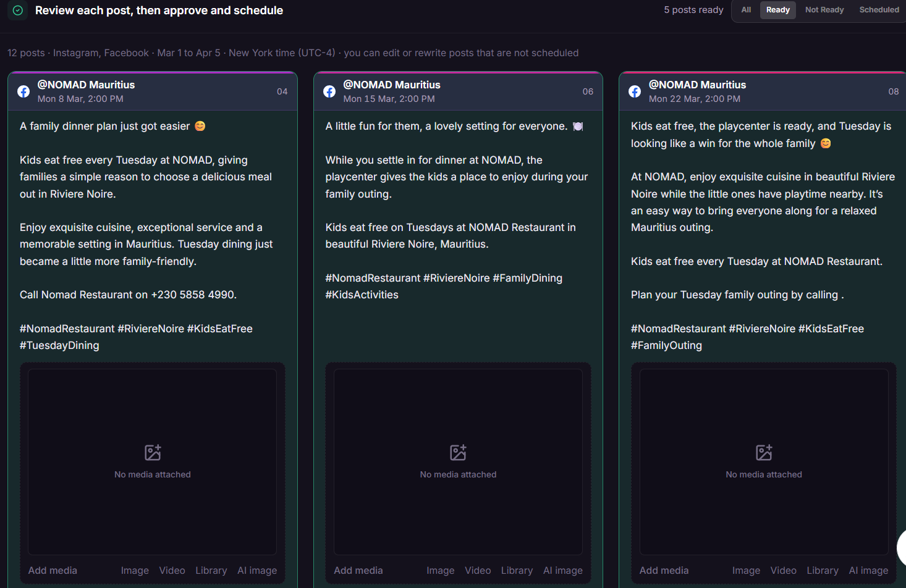Select the Ready filter tab

pyautogui.click(x=778, y=10)
